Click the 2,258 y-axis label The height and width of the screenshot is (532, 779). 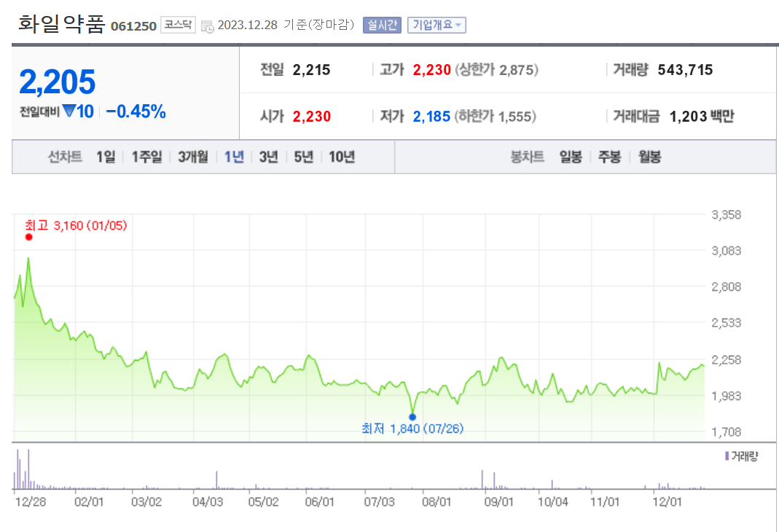tap(726, 359)
